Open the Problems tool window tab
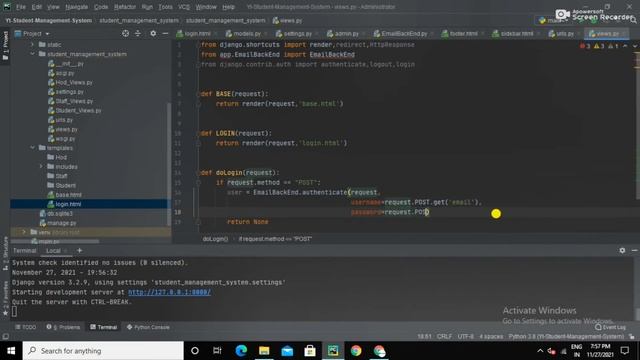This screenshot has height=360, width=640. point(63,327)
